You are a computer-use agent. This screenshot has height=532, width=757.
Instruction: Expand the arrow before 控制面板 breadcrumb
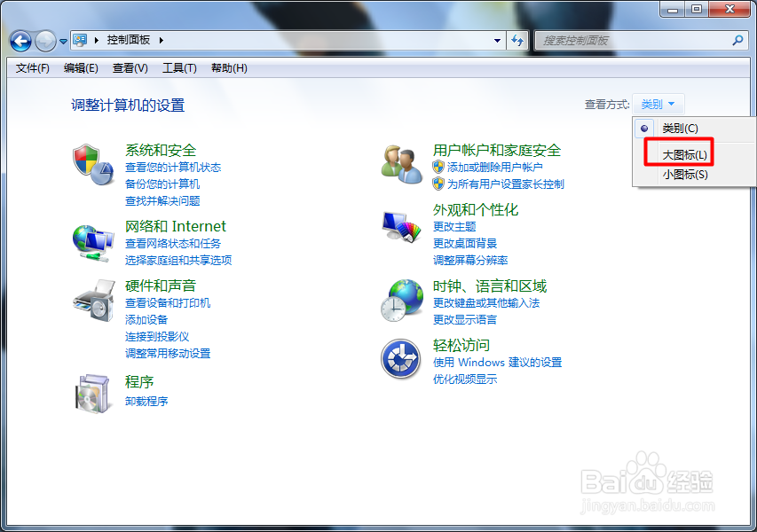point(97,40)
